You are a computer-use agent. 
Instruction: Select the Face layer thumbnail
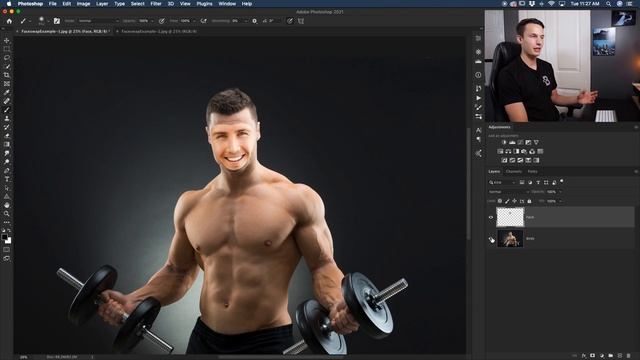pos(510,217)
